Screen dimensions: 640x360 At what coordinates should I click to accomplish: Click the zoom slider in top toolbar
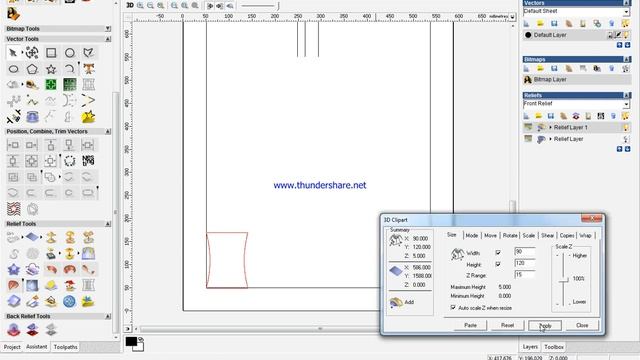click(260, 6)
